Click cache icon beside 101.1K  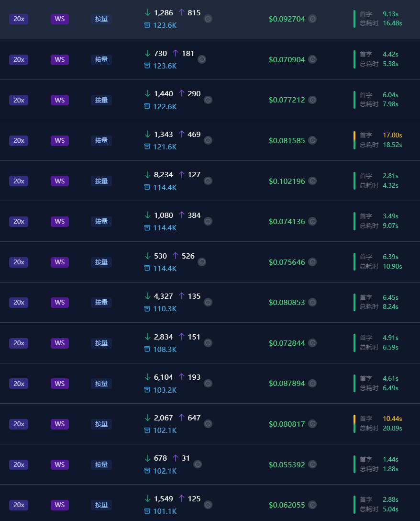coord(147,511)
